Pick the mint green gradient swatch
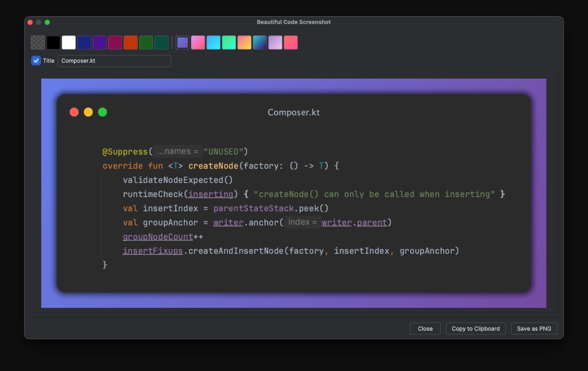 [x=229, y=42]
